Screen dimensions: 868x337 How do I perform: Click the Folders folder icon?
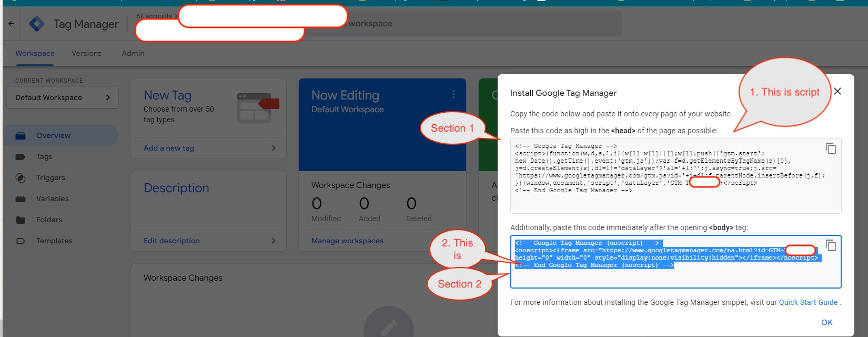21,220
